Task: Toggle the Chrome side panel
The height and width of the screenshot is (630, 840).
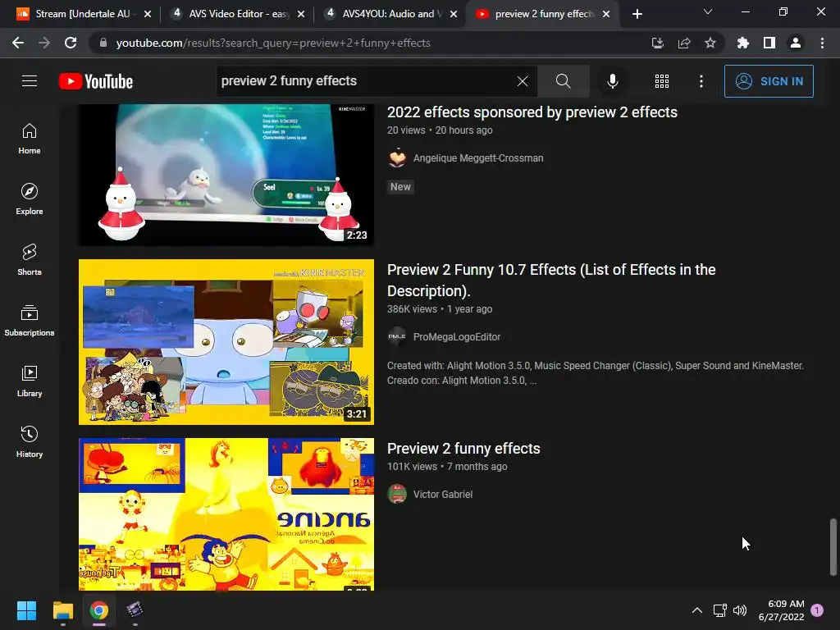Action: click(x=769, y=43)
